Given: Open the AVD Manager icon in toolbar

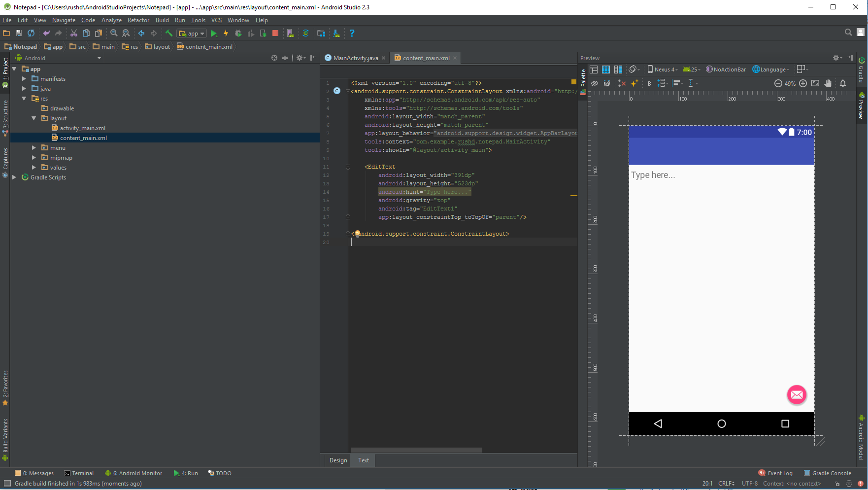Looking at the screenshot, I should click(x=291, y=34).
